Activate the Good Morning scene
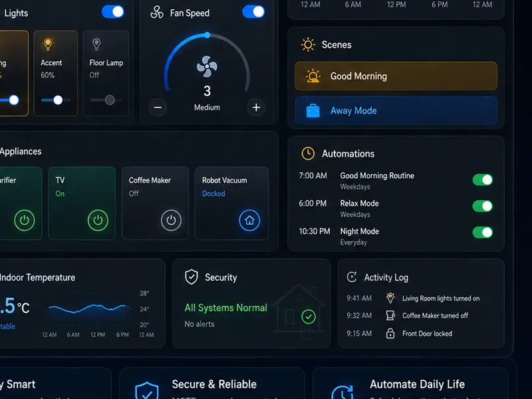 tap(396, 76)
